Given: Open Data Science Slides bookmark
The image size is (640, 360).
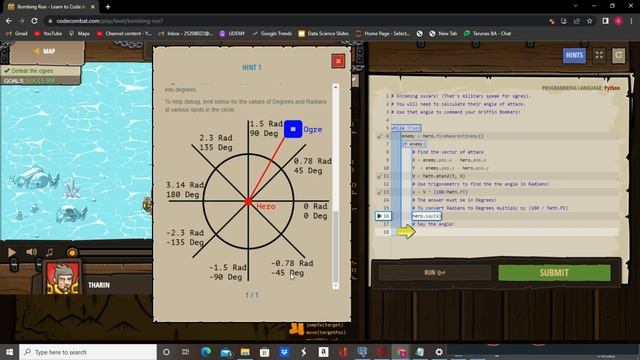Looking at the screenshot, I should coord(324,33).
